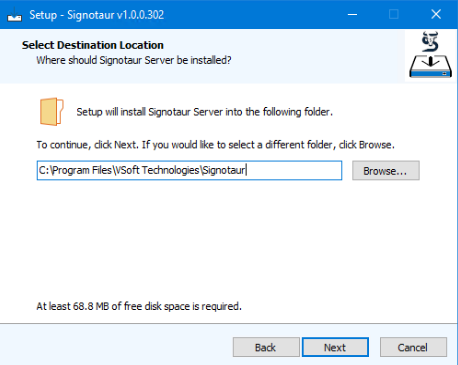Minimize the Setup window

tap(352, 14)
